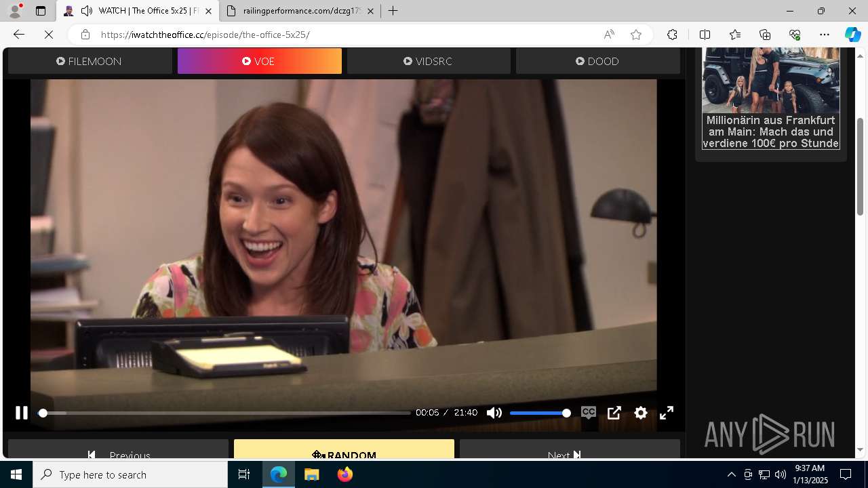Image resolution: width=868 pixels, height=488 pixels.
Task: Open the Edge profile icon
Action: click(15, 11)
